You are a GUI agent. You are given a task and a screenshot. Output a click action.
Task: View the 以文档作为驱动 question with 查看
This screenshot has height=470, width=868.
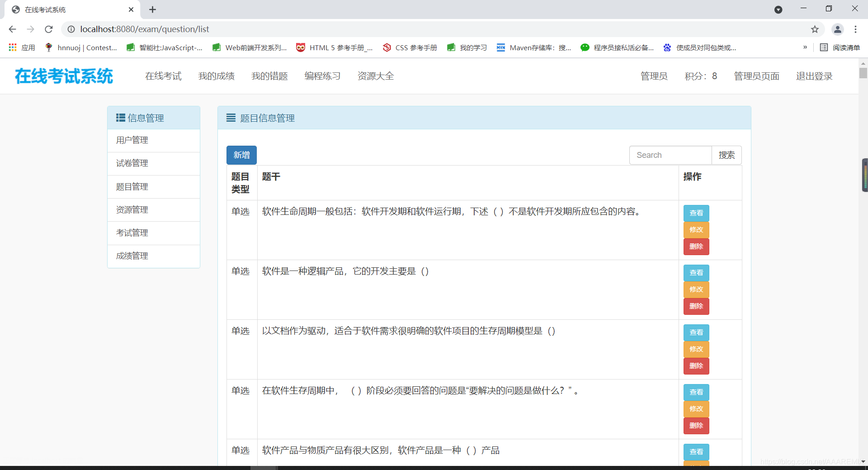pos(696,332)
